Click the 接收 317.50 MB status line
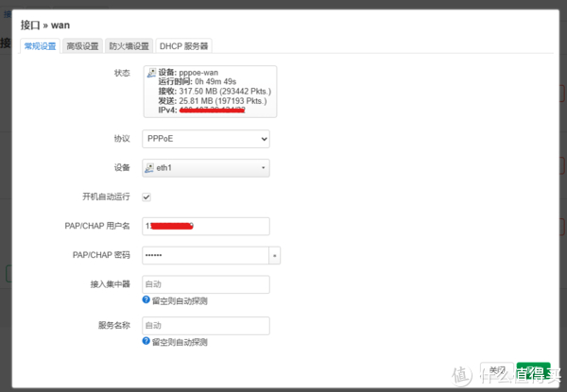Image resolution: width=567 pixels, height=392 pixels. (215, 92)
